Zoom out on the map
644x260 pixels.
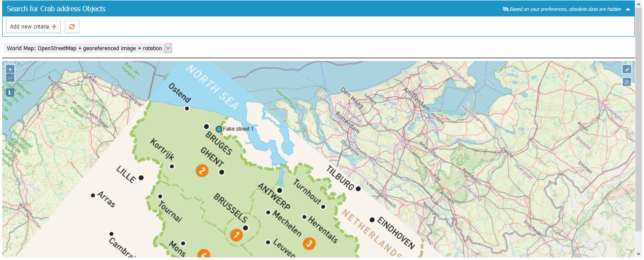(10, 78)
